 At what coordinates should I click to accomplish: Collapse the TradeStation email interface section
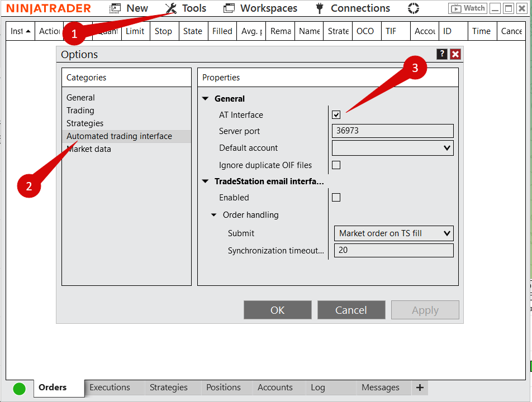coord(205,181)
